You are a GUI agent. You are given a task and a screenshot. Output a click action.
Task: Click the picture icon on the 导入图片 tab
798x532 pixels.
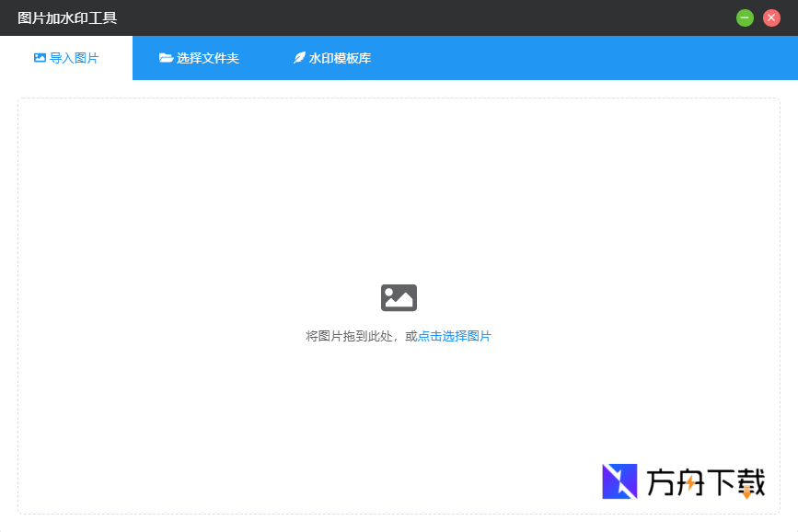tap(39, 57)
